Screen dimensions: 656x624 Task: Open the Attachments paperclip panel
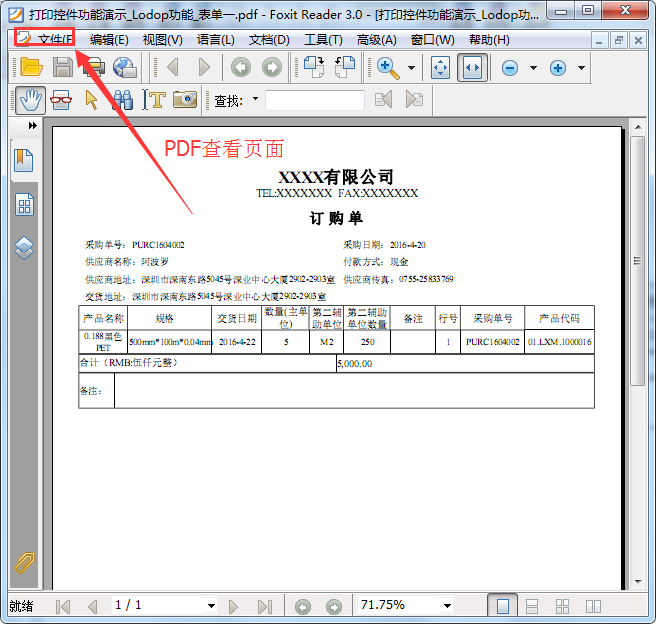click(x=24, y=563)
